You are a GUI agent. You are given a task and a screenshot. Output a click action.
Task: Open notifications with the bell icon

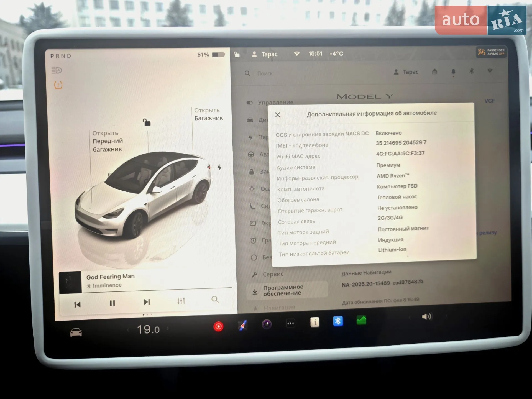453,72
